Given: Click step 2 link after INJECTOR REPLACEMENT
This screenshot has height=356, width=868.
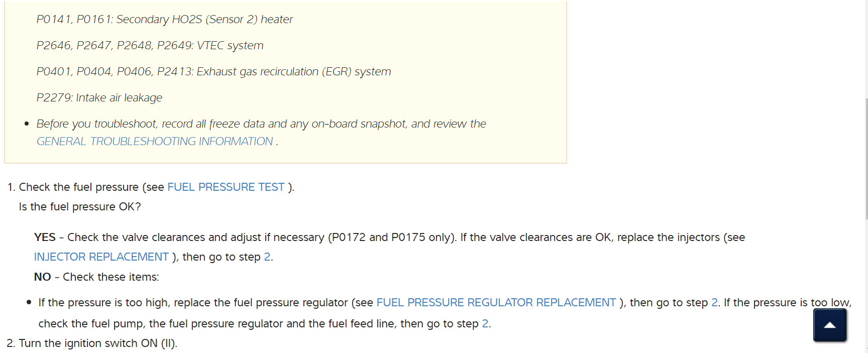Looking at the screenshot, I should pos(267,257).
